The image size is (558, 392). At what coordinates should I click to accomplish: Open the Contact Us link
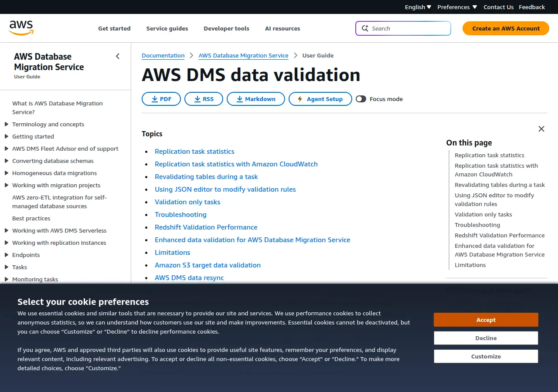tap(499, 7)
